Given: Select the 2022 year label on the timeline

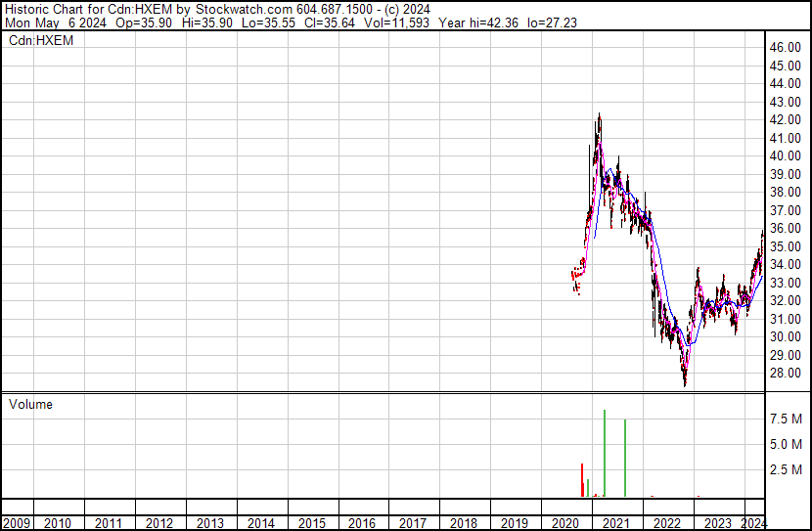Looking at the screenshot, I should 667,524.
